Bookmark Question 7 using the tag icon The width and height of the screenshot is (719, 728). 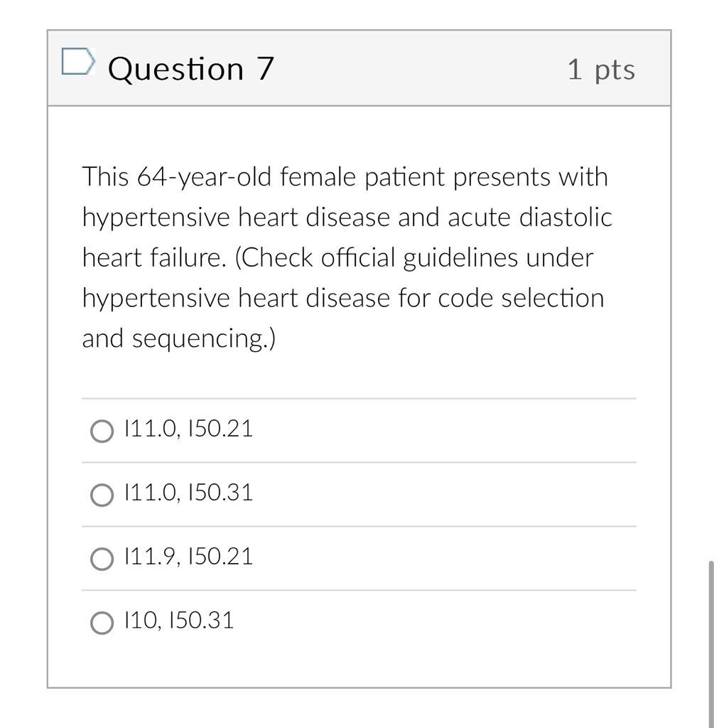click(79, 63)
